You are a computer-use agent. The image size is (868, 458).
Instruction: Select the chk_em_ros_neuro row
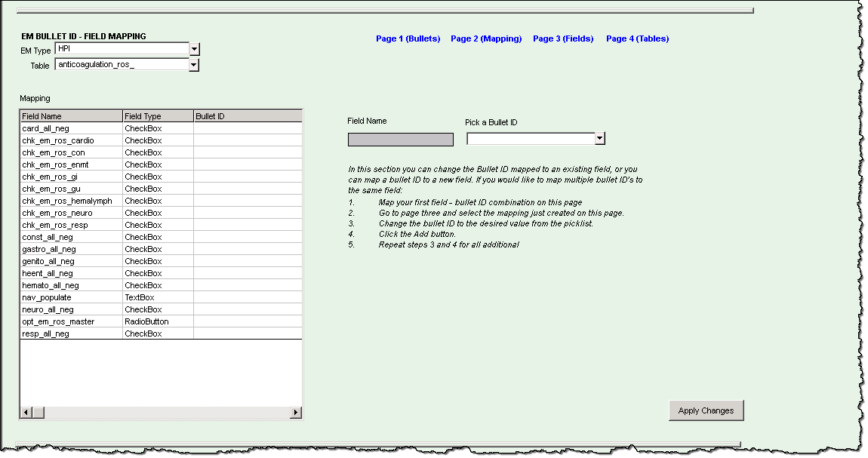(x=161, y=213)
